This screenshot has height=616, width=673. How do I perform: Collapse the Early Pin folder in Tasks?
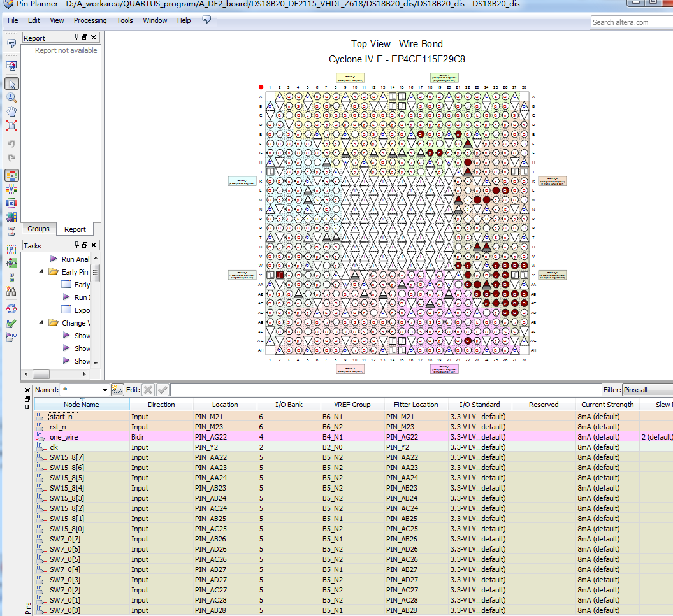[40, 271]
